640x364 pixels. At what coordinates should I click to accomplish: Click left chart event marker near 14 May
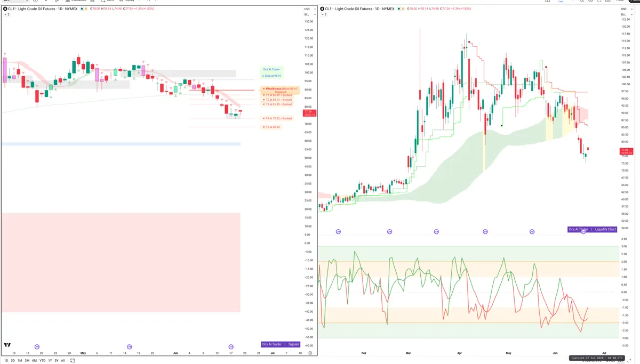[x=130, y=346]
